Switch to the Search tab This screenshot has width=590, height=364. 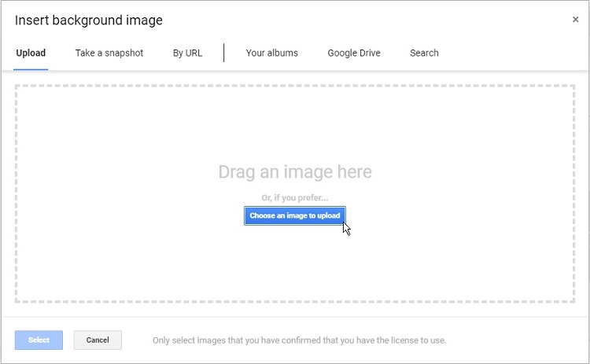coord(424,53)
